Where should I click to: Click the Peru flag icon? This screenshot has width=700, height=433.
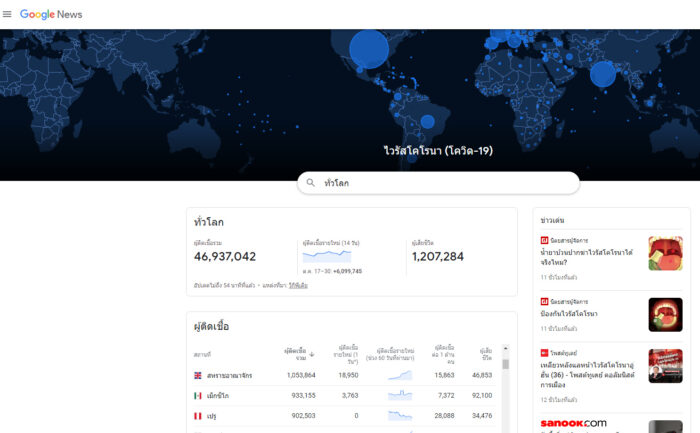point(198,415)
